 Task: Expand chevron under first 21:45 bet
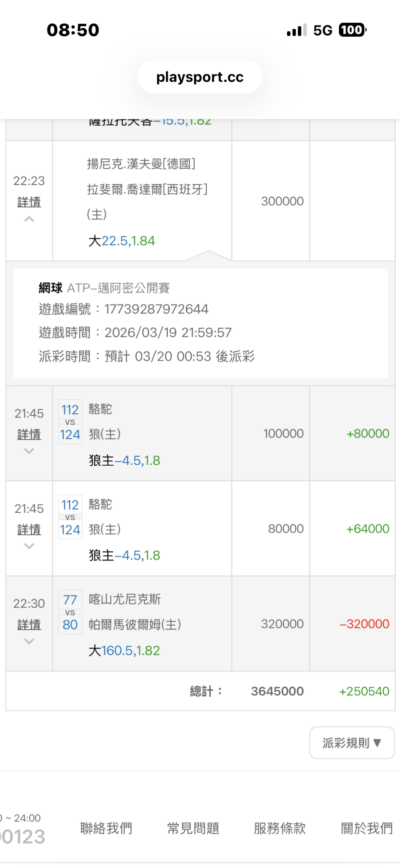(29, 451)
